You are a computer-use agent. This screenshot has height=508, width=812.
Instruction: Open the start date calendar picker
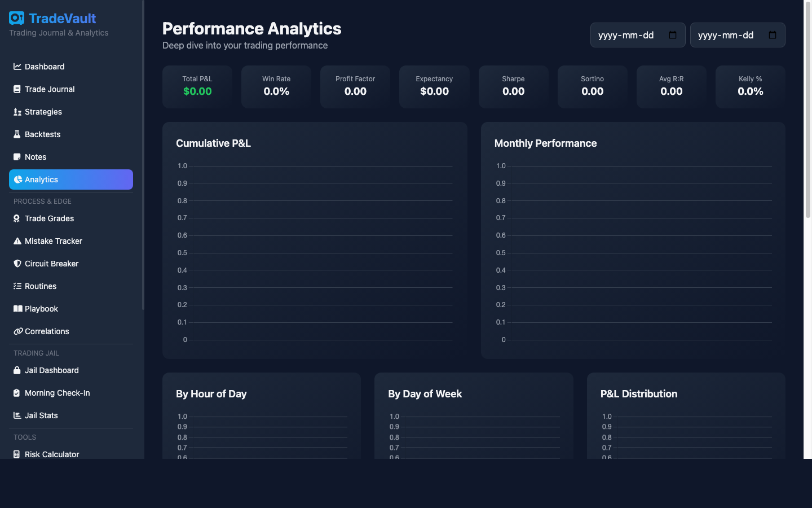coord(672,34)
